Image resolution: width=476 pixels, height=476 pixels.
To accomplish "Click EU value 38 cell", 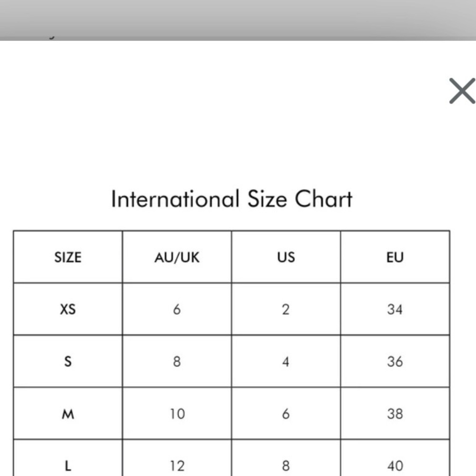I will click(395, 414).
